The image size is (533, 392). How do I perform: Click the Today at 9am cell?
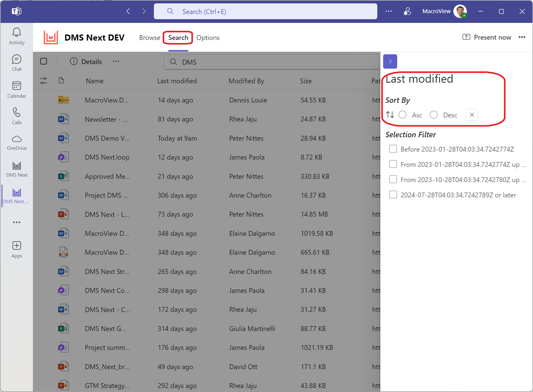tap(177, 138)
